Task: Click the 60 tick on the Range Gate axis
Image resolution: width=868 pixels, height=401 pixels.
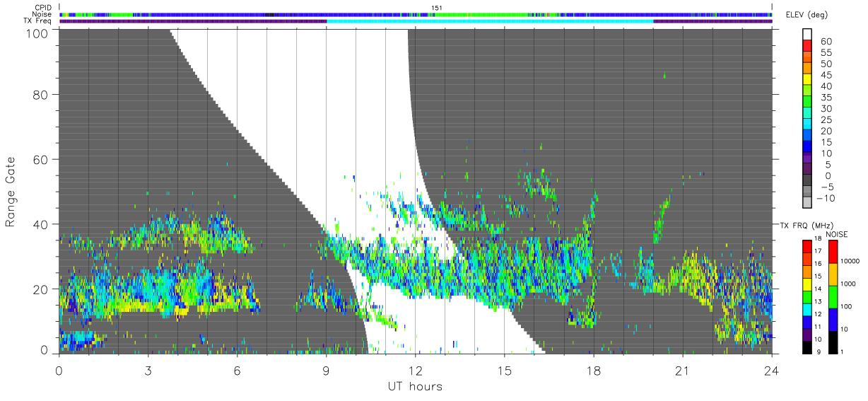Action: coord(41,159)
